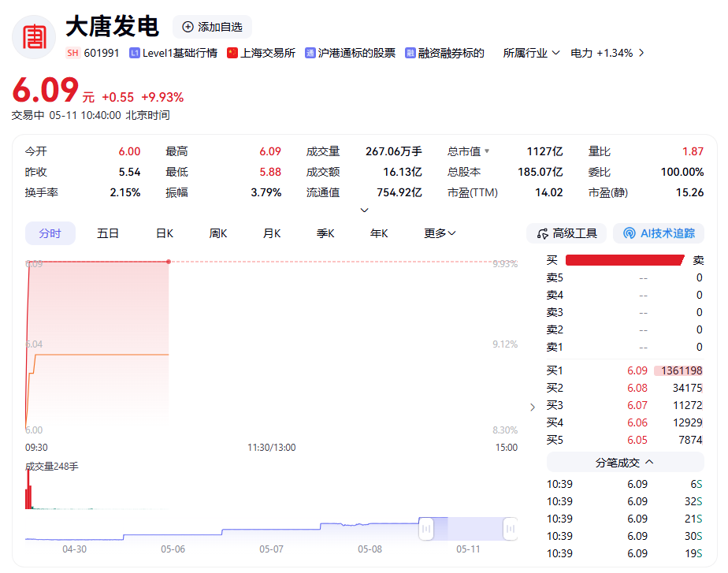
Task: Switch to 日K chart tab
Action: (165, 233)
